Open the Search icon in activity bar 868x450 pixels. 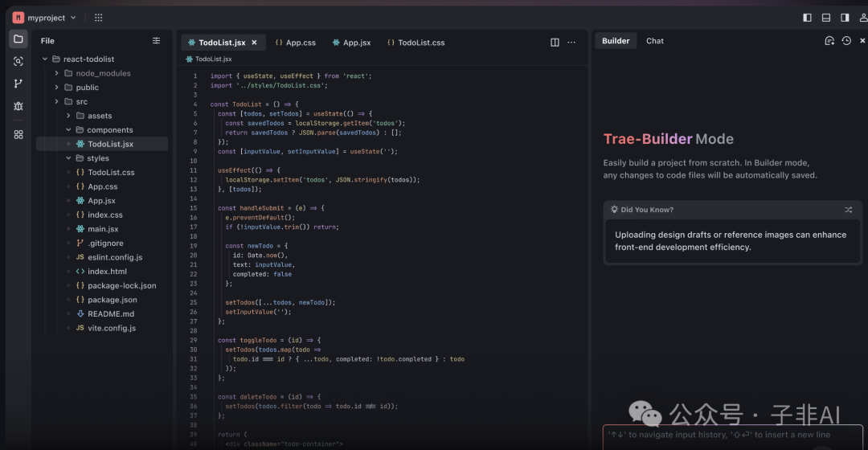pos(18,61)
